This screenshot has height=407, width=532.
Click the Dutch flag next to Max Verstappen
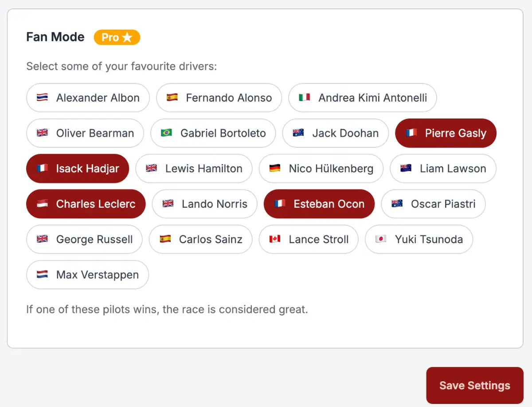tap(42, 275)
